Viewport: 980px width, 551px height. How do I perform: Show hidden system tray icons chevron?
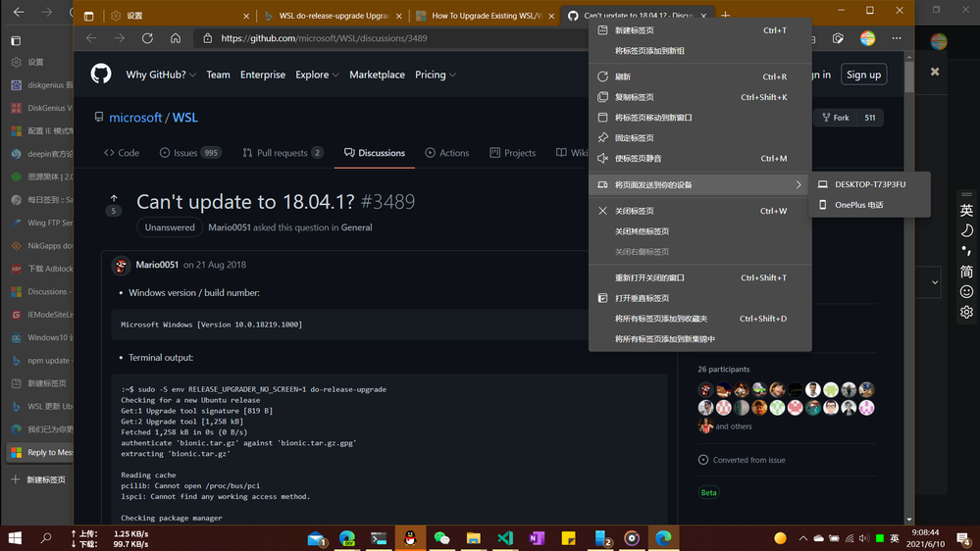(x=802, y=538)
